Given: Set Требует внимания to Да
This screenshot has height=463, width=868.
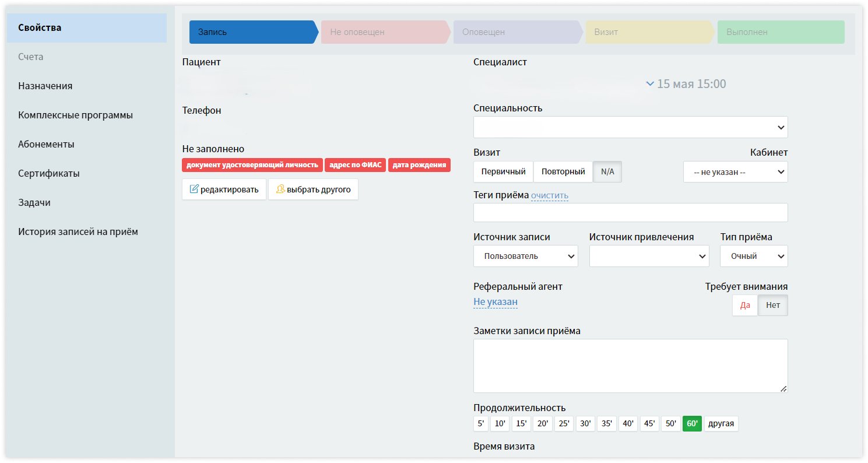Looking at the screenshot, I should [744, 306].
